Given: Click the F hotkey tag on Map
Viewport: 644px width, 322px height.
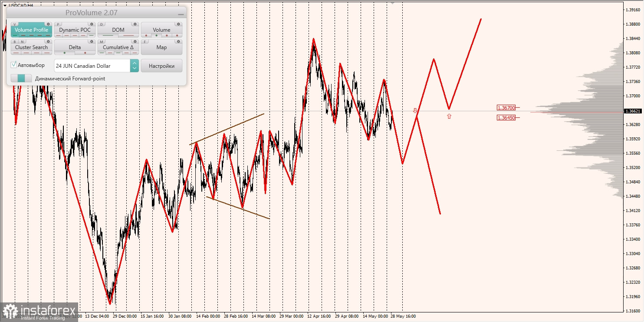Looking at the screenshot, I should pyautogui.click(x=145, y=42).
